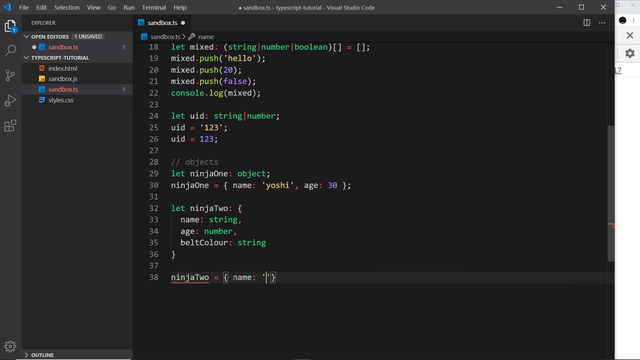Click the unsaved dot on sandbox.ts tab

[x=183, y=23]
